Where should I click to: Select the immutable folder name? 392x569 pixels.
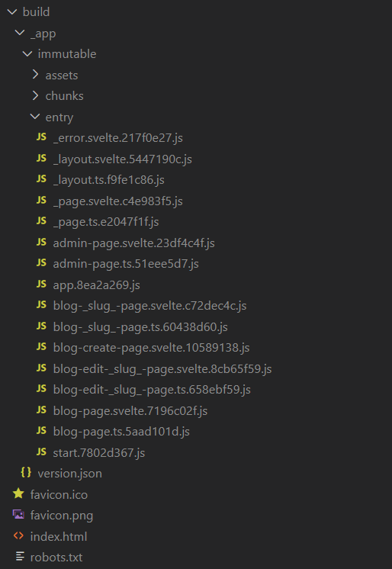[x=67, y=54]
